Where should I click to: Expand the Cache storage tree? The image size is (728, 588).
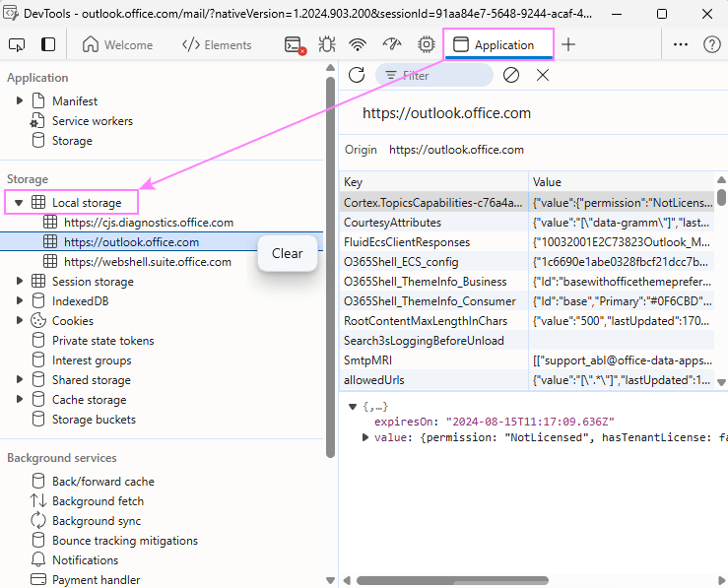(x=20, y=399)
